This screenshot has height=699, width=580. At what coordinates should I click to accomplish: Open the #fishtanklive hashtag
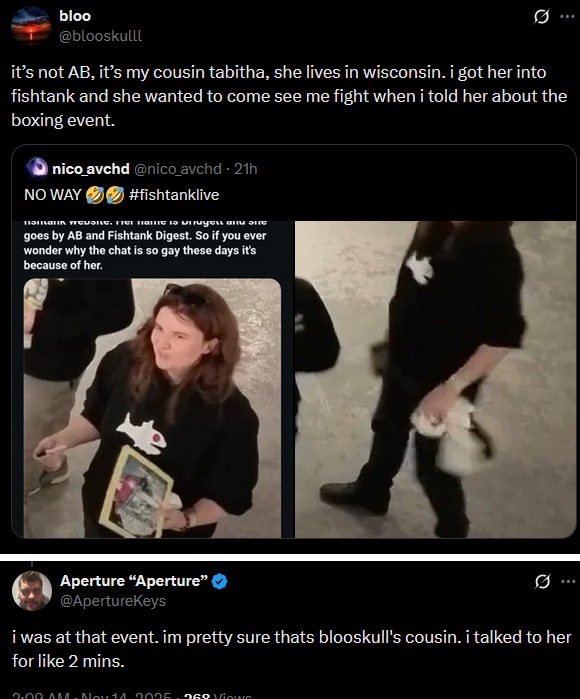coord(174,195)
